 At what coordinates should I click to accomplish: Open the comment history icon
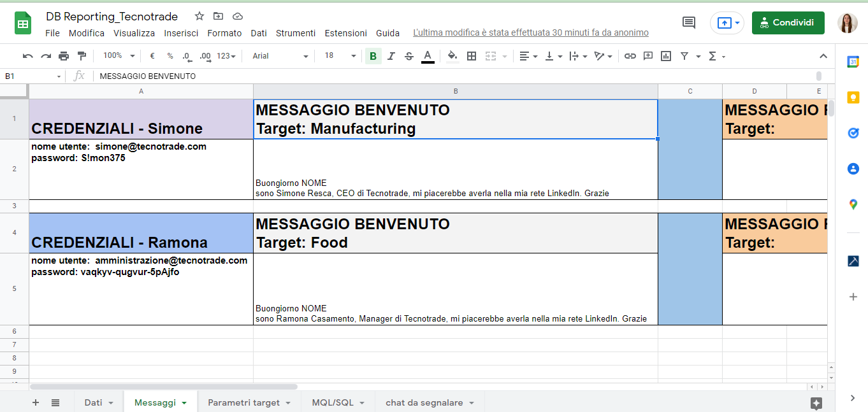pyautogui.click(x=689, y=23)
